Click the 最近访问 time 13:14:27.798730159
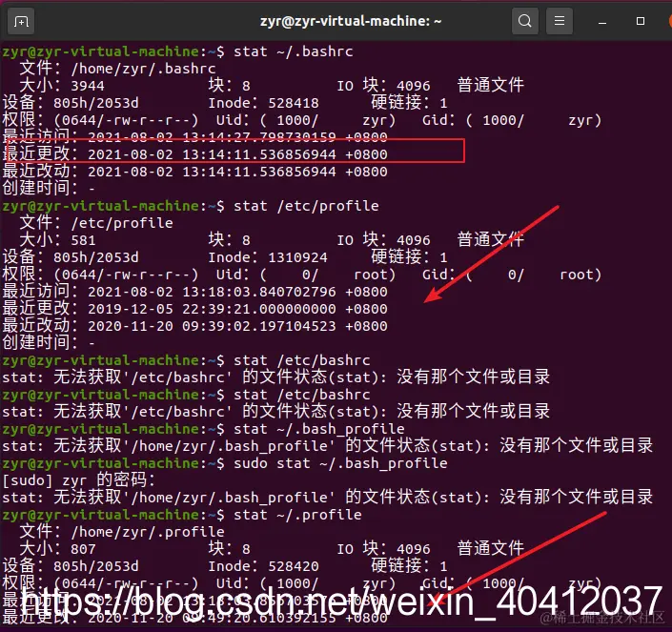The image size is (672, 632). [259, 137]
